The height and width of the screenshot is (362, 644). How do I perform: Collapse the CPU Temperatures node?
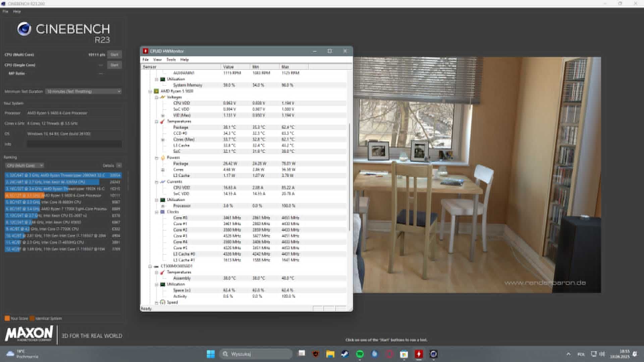[x=156, y=121]
